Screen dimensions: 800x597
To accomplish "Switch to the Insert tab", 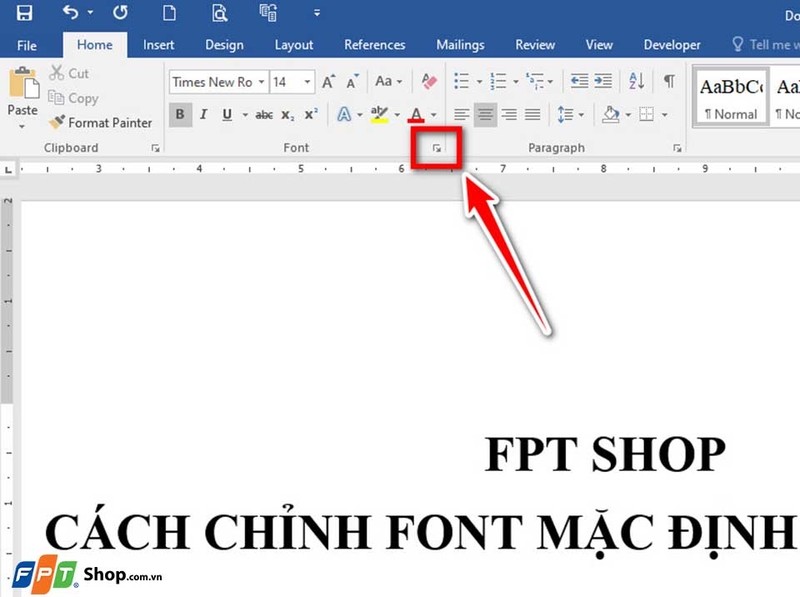I will click(159, 45).
